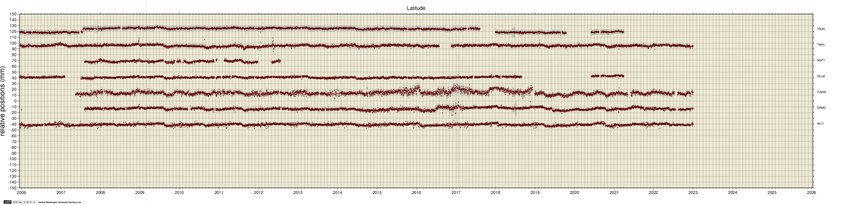Screen dimensions: 868x205
Task: Select the GRMD station label
Action: 820,108
